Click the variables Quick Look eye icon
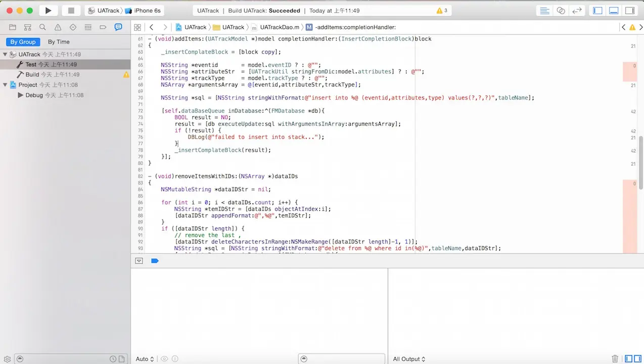Viewport: 644px width, 364px height. tap(164, 359)
